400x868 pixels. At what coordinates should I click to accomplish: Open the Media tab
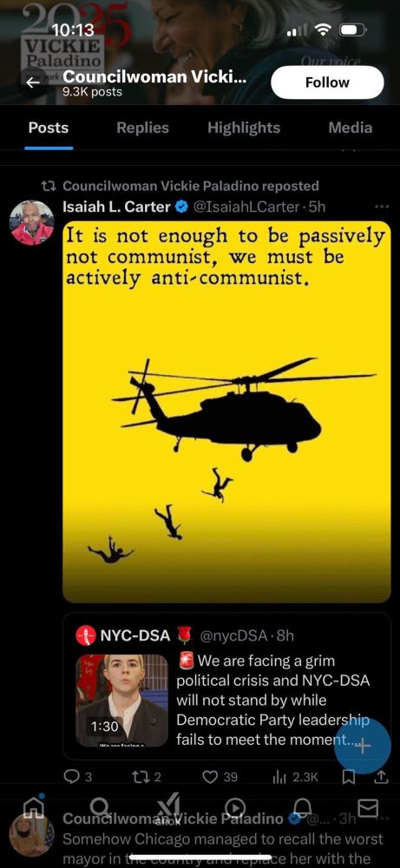(351, 128)
